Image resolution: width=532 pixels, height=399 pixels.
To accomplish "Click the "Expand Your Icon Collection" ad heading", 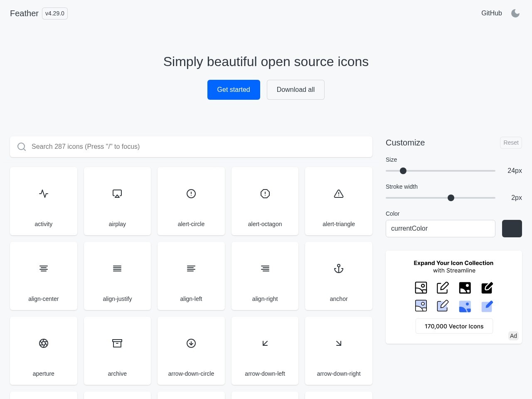I will [x=453, y=263].
